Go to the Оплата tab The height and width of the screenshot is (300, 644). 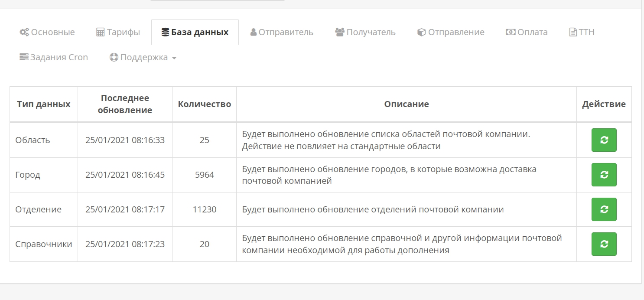click(532, 33)
